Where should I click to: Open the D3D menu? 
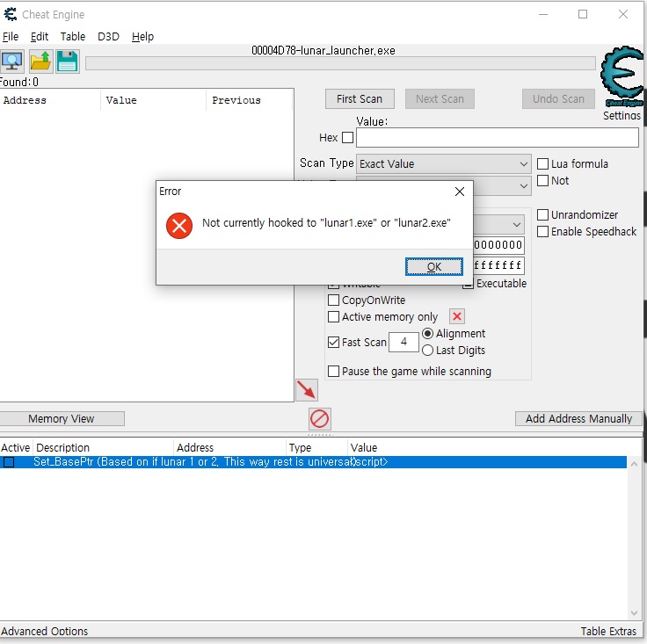(108, 37)
